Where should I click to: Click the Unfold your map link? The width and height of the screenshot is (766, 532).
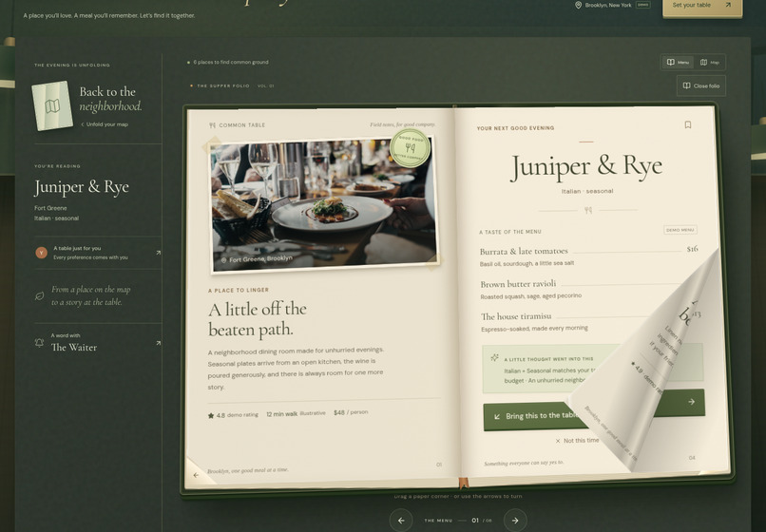tap(105, 124)
